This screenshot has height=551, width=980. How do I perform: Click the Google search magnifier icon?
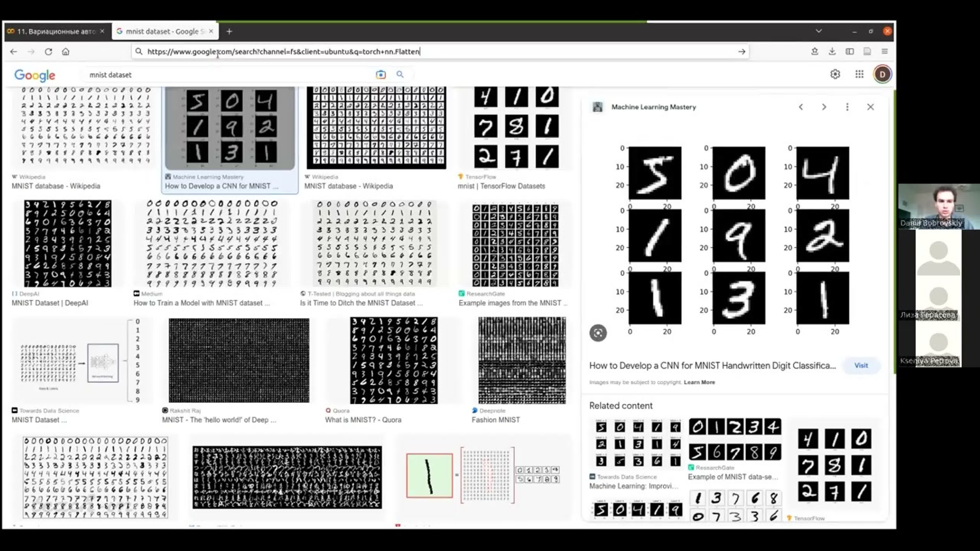pyautogui.click(x=400, y=75)
